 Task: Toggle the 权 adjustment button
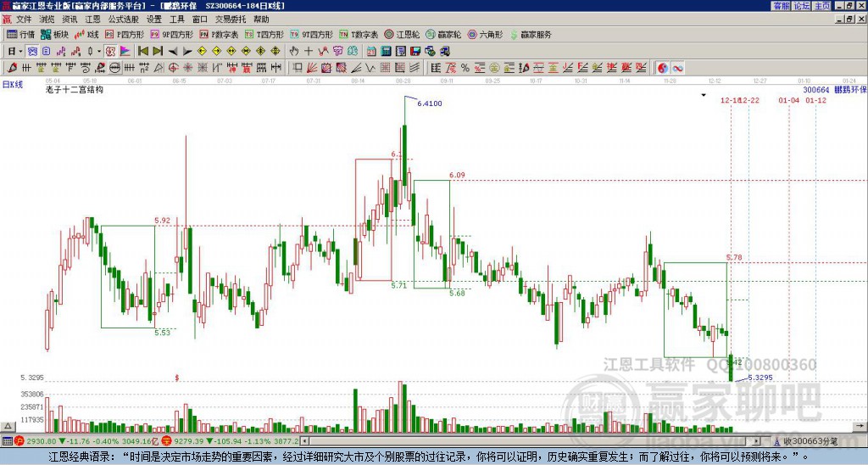pos(110,52)
